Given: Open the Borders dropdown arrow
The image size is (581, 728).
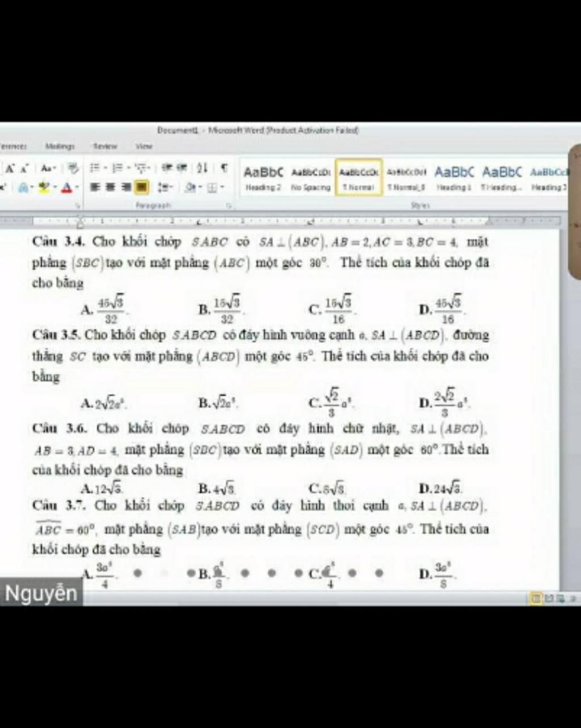Looking at the screenshot, I should [x=222, y=186].
